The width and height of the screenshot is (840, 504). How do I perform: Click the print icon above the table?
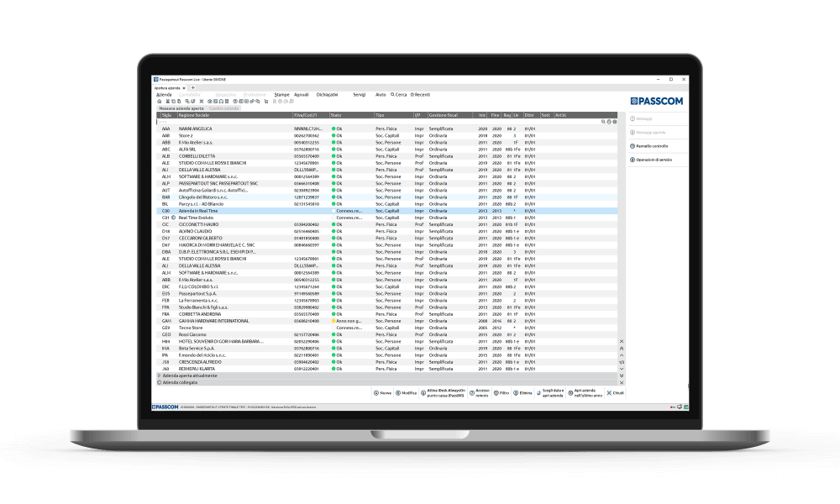point(609,122)
